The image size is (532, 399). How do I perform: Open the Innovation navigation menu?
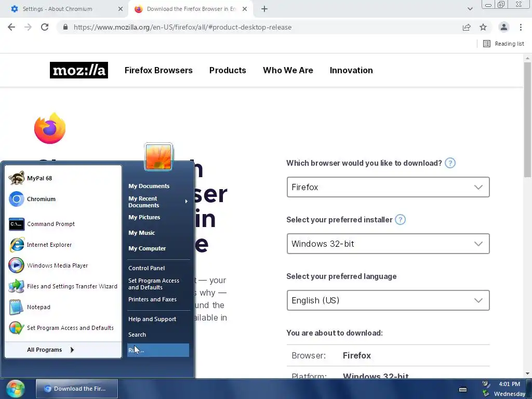[x=351, y=70]
